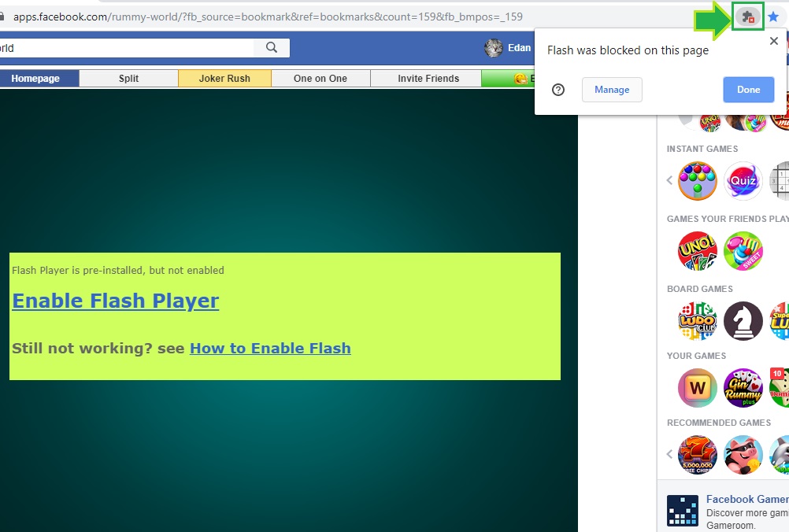This screenshot has width=789, height=532.
Task: Open the domino game with 10 badge
Action: click(x=780, y=388)
